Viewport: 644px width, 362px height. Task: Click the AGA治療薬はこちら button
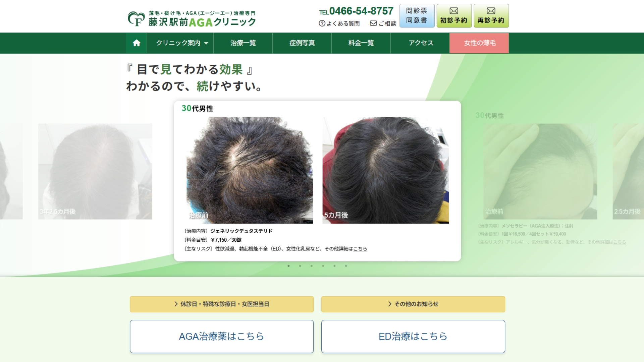point(222,336)
